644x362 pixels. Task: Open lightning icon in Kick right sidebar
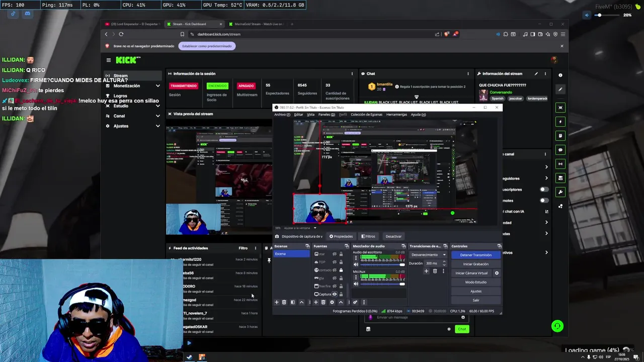(560, 122)
